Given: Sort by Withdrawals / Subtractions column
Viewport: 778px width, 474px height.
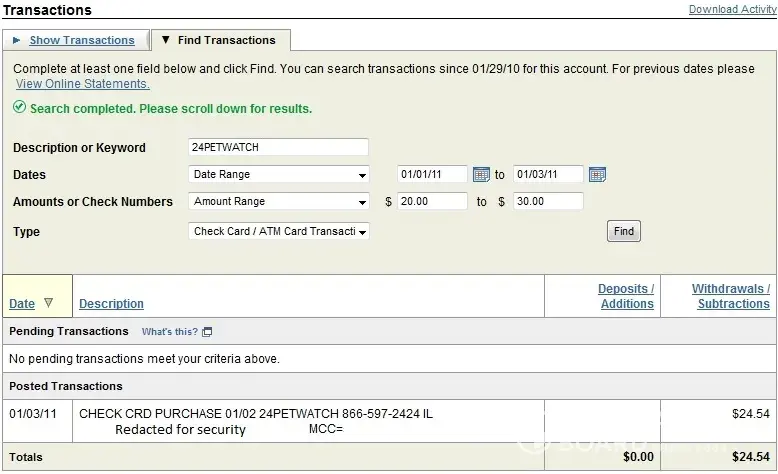Looking at the screenshot, I should pos(731,296).
